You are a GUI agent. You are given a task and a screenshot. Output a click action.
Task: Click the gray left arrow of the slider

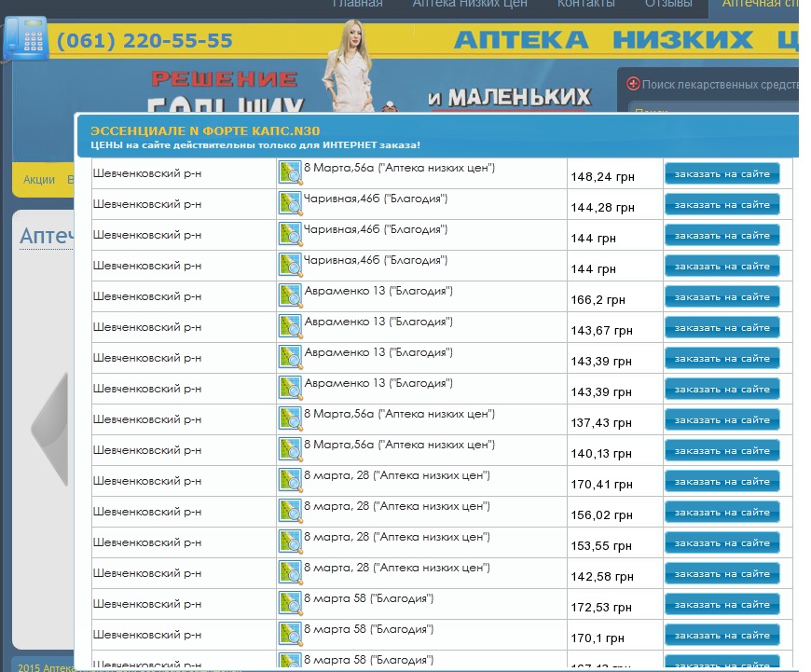(x=51, y=429)
